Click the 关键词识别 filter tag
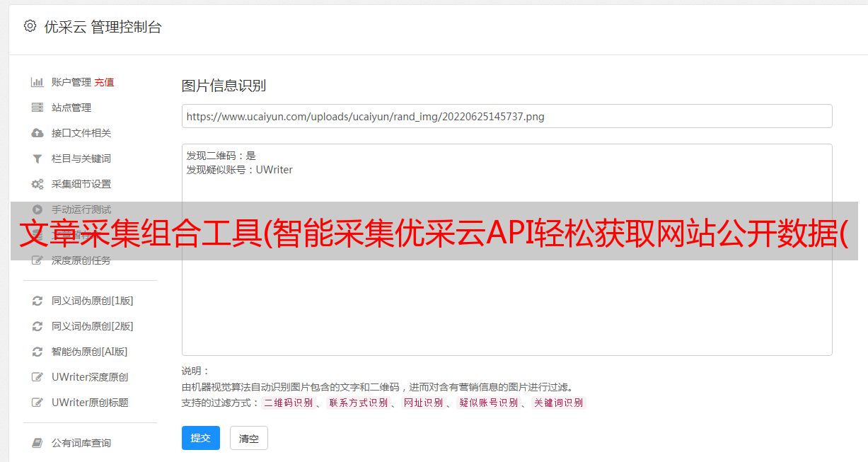 [x=558, y=403]
